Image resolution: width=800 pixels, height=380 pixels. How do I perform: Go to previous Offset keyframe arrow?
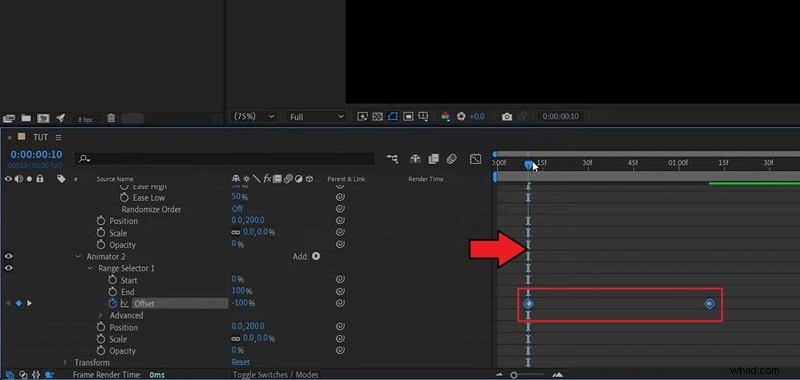[x=8, y=303]
